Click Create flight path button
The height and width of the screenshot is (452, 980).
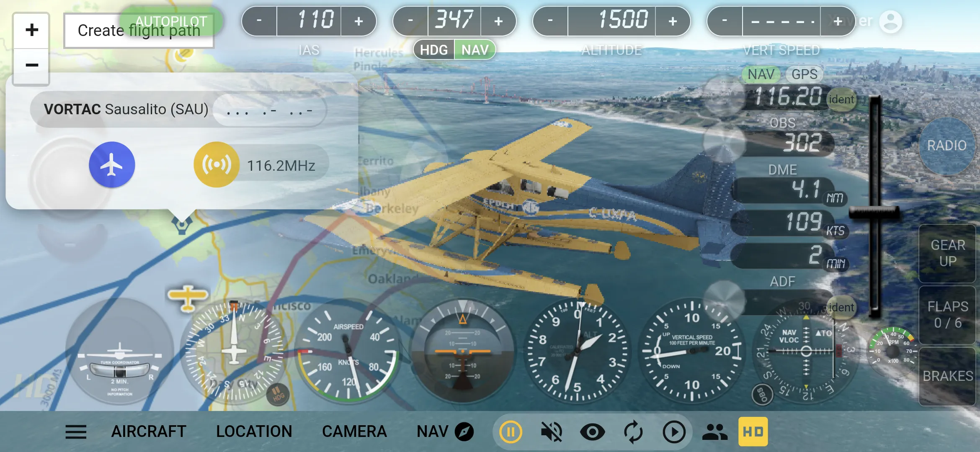pos(138,31)
